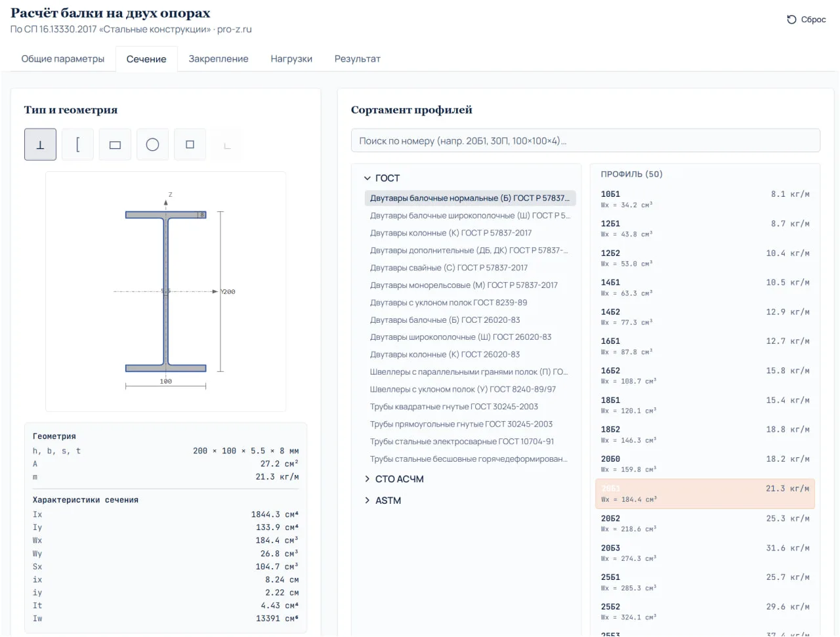Focus the profile number search field
Image resolution: width=840 pixels, height=637 pixels.
pos(585,140)
